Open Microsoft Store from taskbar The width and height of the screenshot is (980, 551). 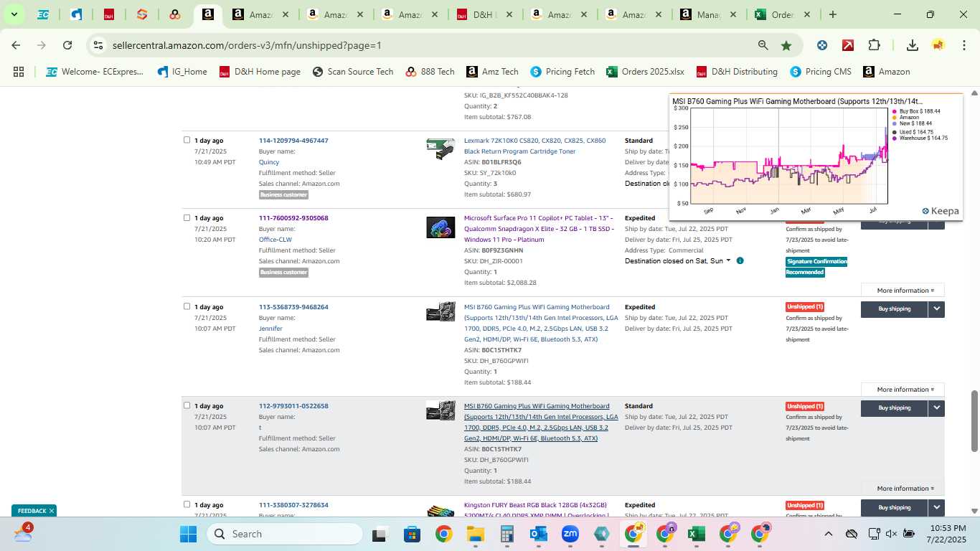point(412,534)
